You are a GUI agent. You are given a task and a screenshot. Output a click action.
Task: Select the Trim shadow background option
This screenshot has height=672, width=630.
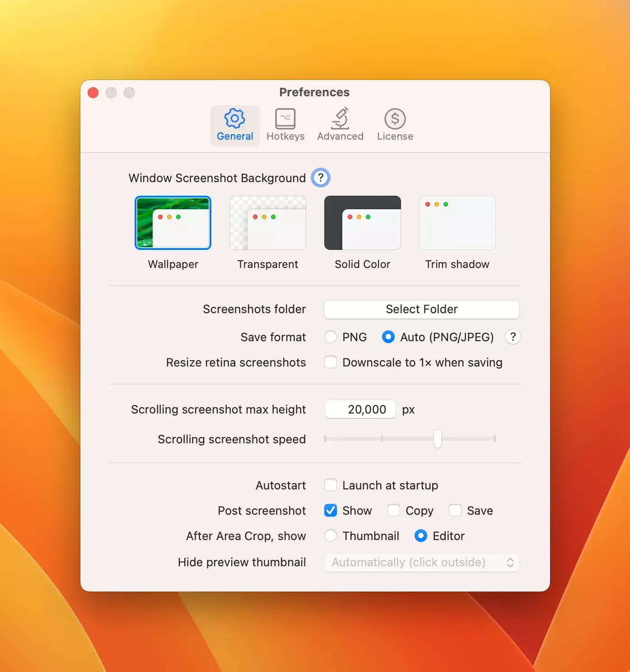(457, 223)
